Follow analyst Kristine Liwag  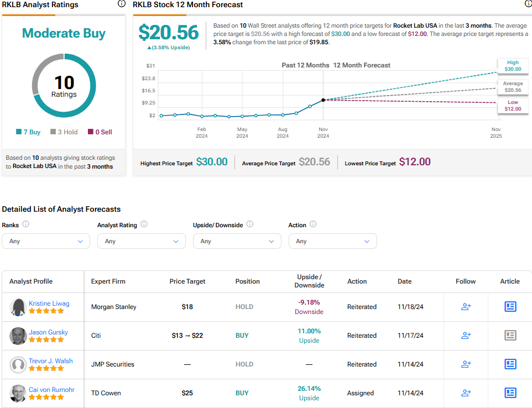[466, 307]
